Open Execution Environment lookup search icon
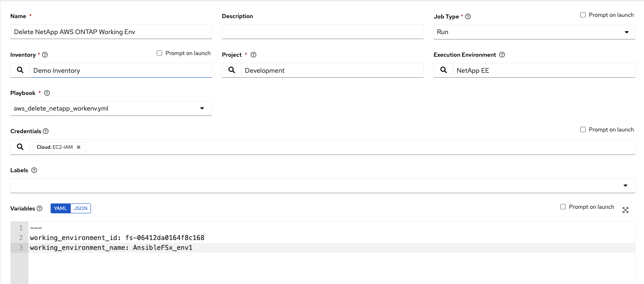 click(x=444, y=70)
